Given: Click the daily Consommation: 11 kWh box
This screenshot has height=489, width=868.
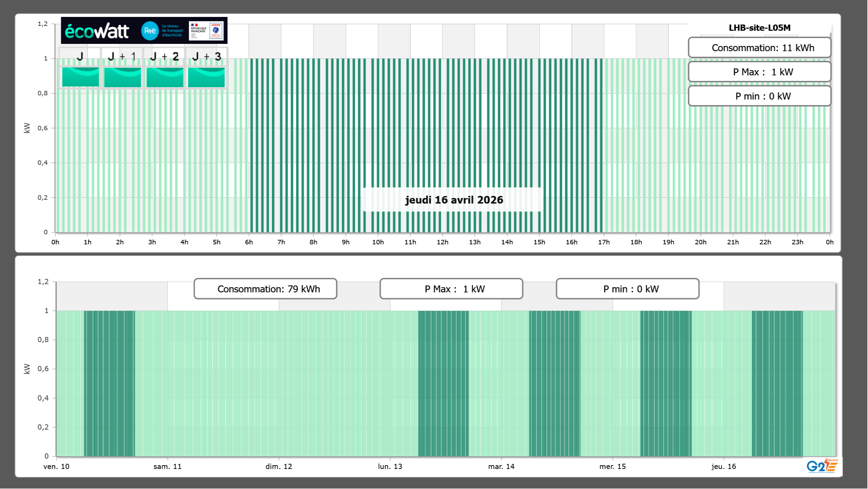Looking at the screenshot, I should [759, 48].
